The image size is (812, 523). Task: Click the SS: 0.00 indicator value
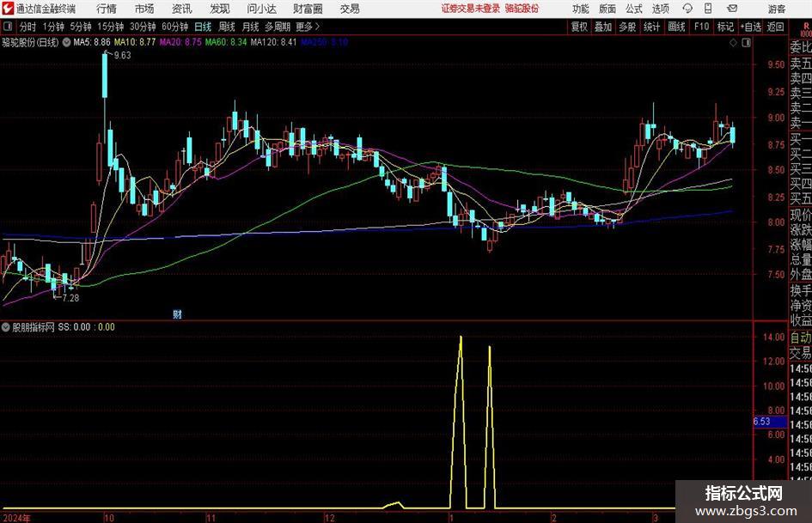coord(74,326)
